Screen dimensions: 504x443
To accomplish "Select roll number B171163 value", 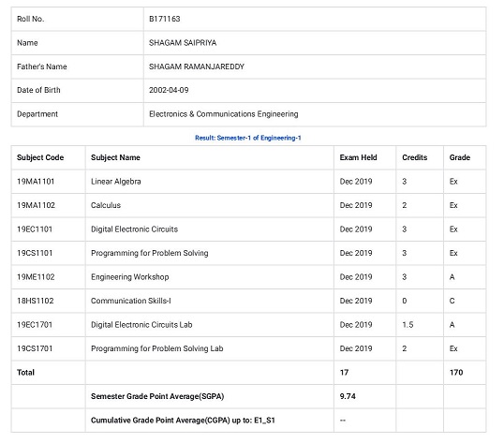I will (164, 19).
